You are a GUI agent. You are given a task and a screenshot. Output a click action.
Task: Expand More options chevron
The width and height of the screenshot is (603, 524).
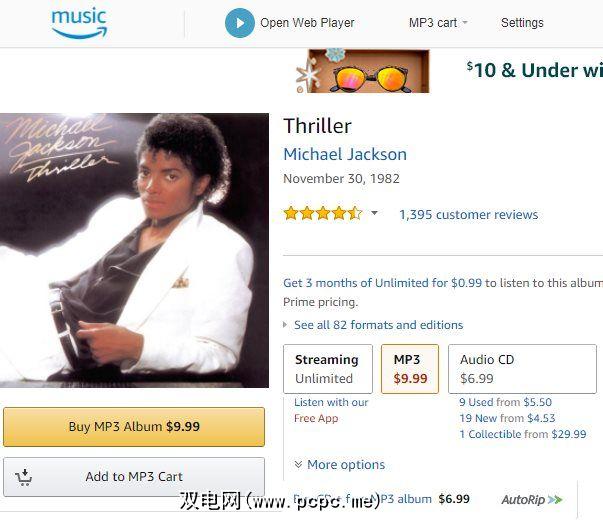298,464
